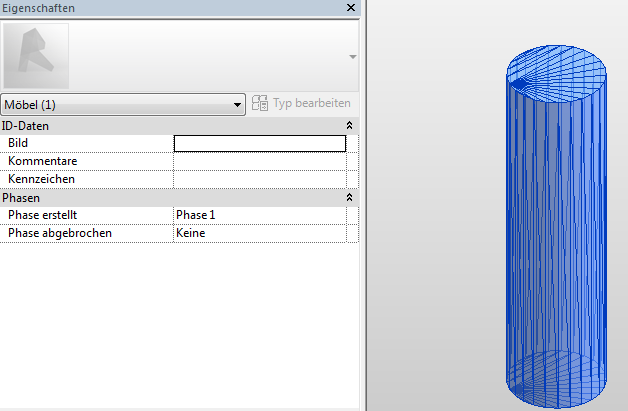Click the Typ bearbeiten button
628x411 pixels.
point(302,103)
